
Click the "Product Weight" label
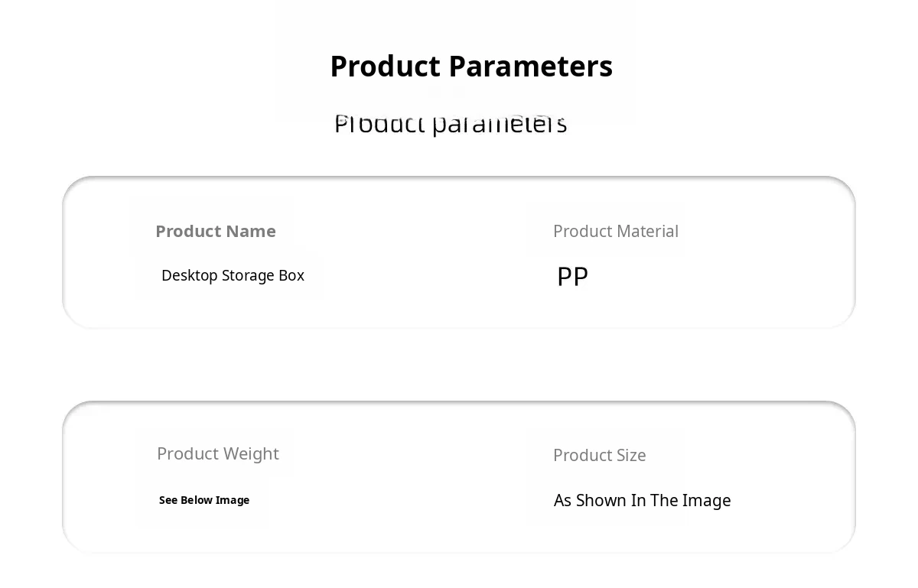pyautogui.click(x=217, y=453)
